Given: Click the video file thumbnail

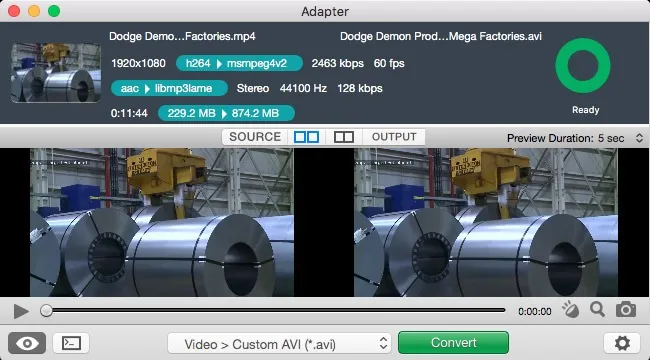Looking at the screenshot, I should (x=56, y=73).
